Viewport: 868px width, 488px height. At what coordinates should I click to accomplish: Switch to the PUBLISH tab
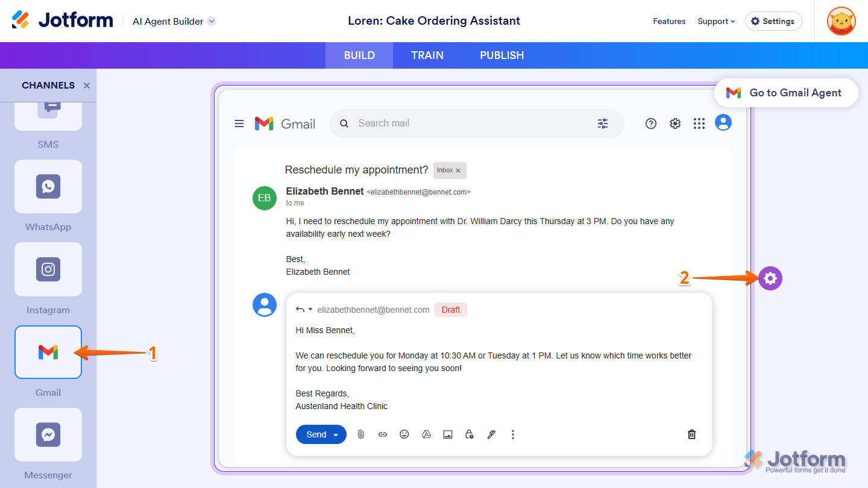click(502, 55)
